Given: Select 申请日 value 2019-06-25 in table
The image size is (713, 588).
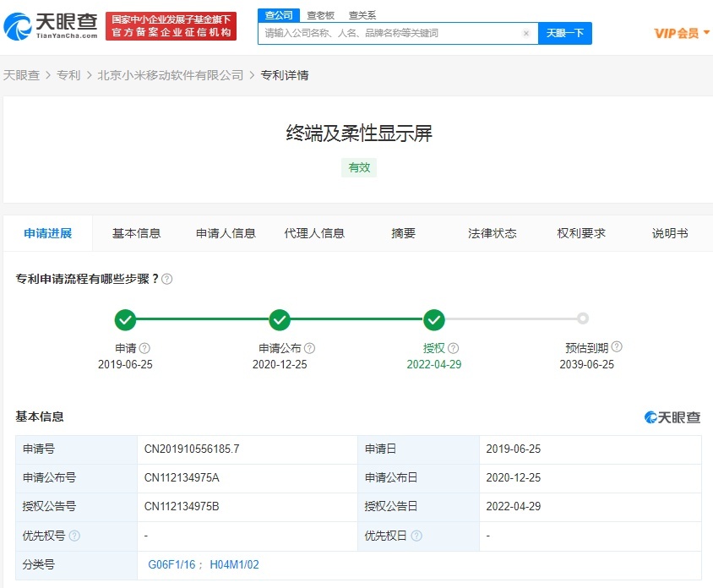Looking at the screenshot, I should point(514,449).
